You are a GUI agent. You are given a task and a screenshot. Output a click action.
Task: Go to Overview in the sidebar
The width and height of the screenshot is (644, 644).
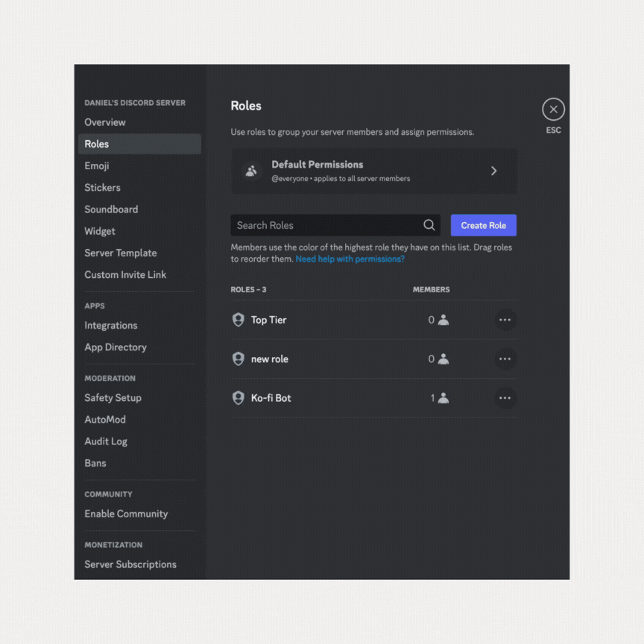pos(105,122)
